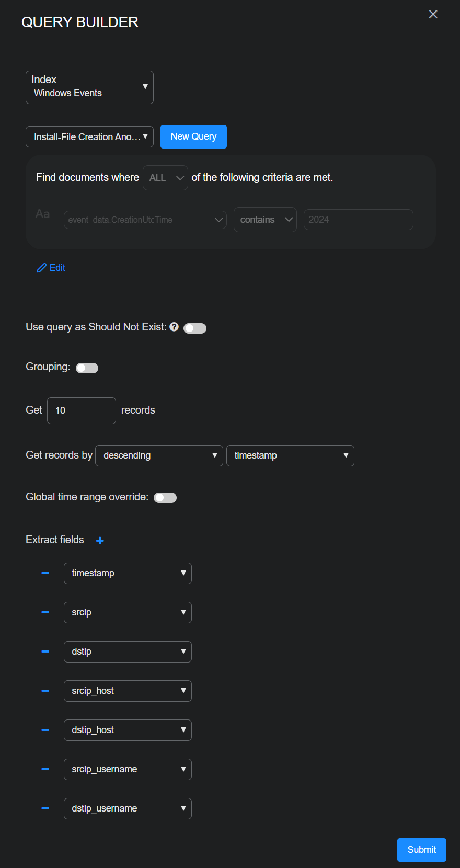Open the dstip_username extract field dropdown
460x868 pixels.
tap(128, 808)
